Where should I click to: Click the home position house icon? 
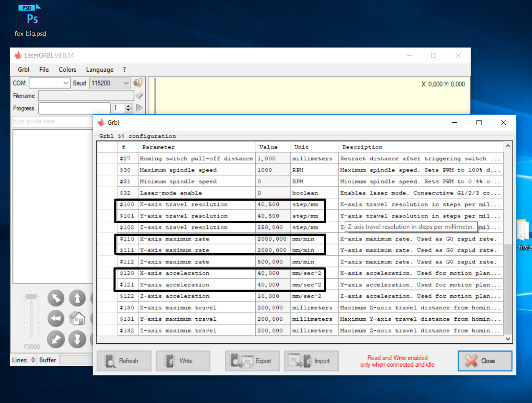[x=77, y=319]
